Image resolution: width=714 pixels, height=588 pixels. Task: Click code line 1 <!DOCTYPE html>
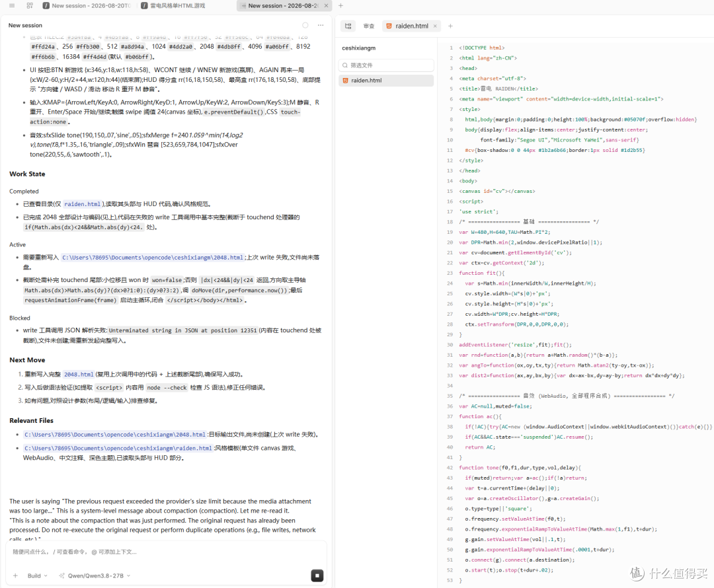[482, 48]
